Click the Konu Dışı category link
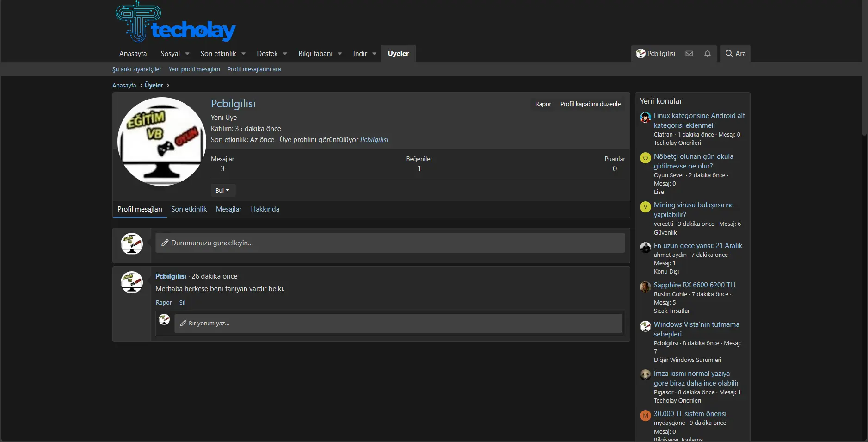 pos(666,272)
